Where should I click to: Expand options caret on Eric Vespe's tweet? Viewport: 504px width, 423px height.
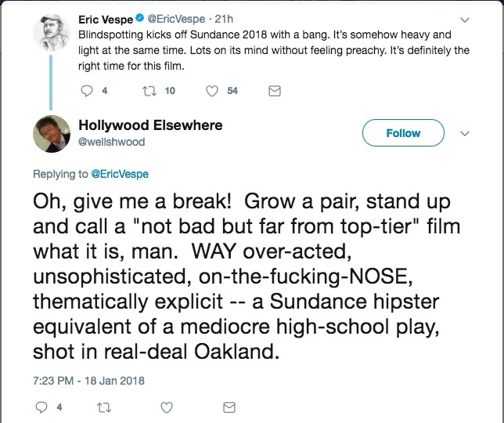pos(465,20)
